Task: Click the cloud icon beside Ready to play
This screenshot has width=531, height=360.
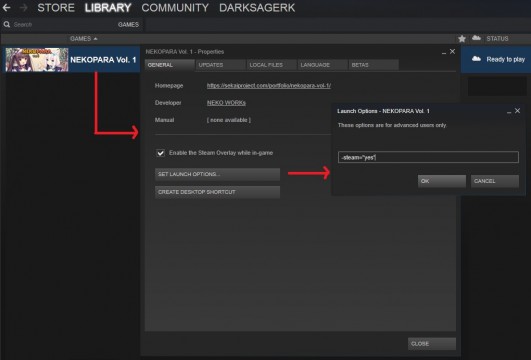Action: click(476, 59)
